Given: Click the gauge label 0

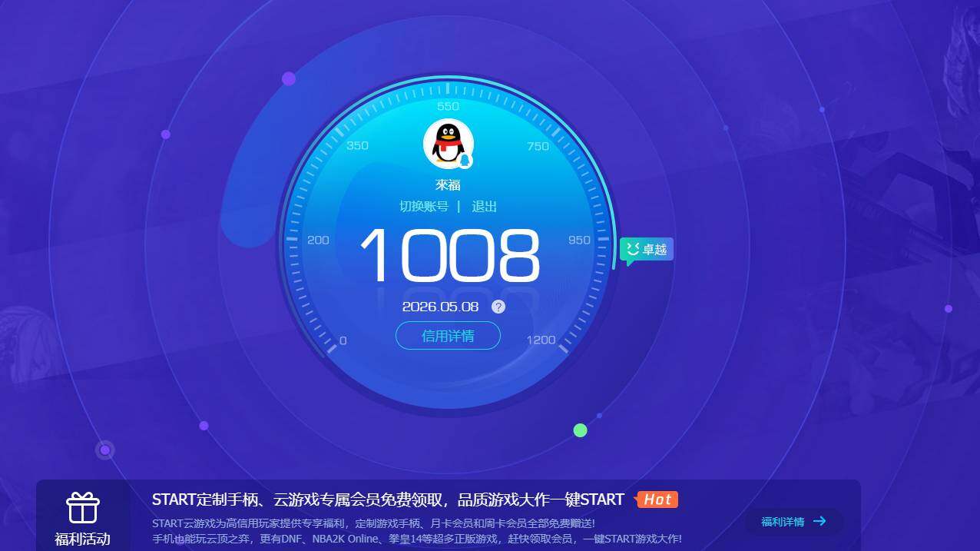Looking at the screenshot, I should click(343, 340).
